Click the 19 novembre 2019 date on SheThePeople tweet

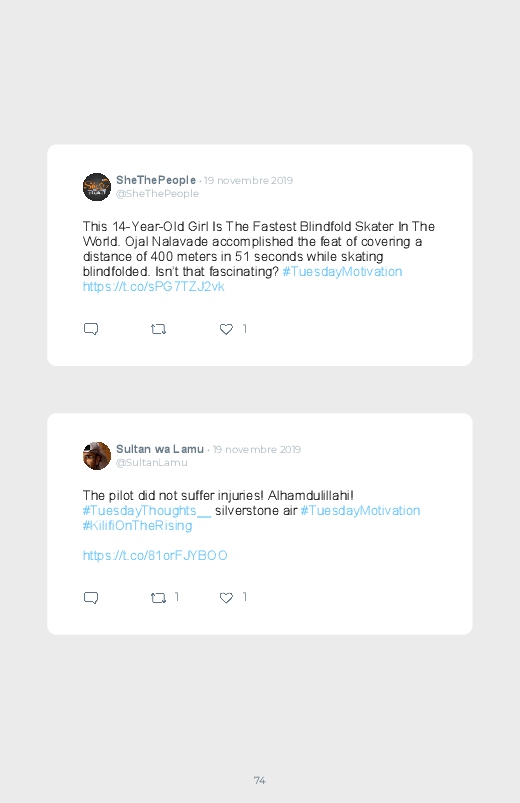coord(248,180)
